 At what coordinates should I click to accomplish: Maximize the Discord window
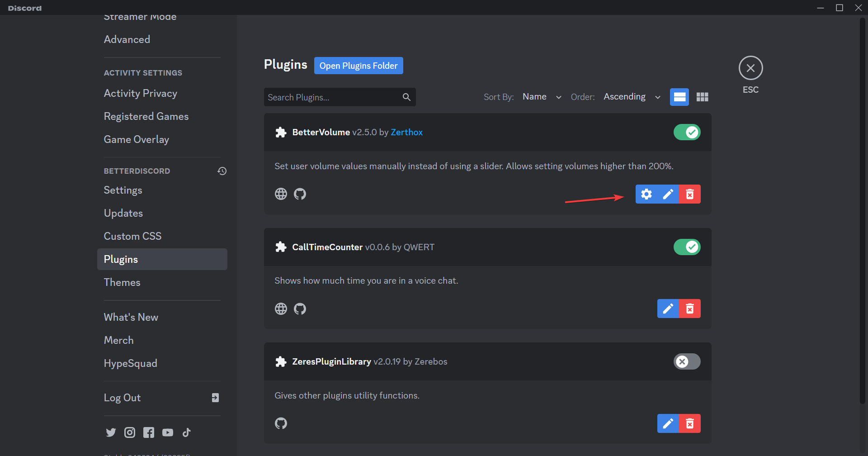tap(840, 8)
